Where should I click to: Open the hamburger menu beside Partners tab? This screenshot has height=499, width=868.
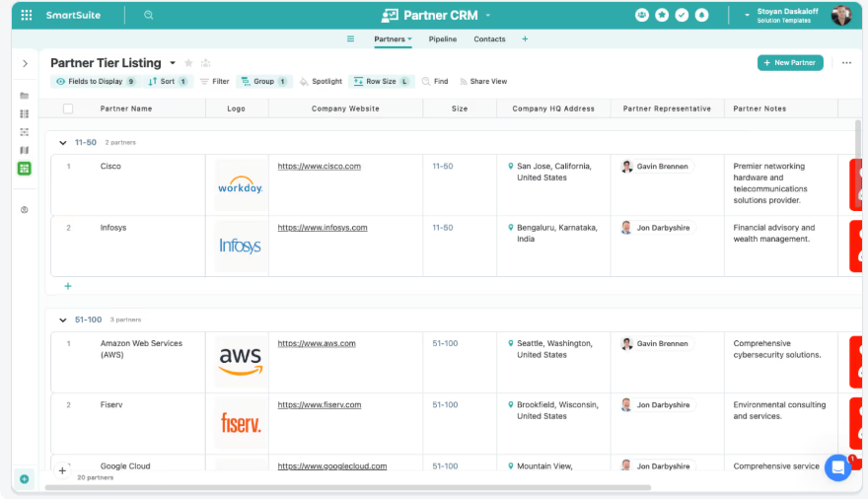coord(350,38)
